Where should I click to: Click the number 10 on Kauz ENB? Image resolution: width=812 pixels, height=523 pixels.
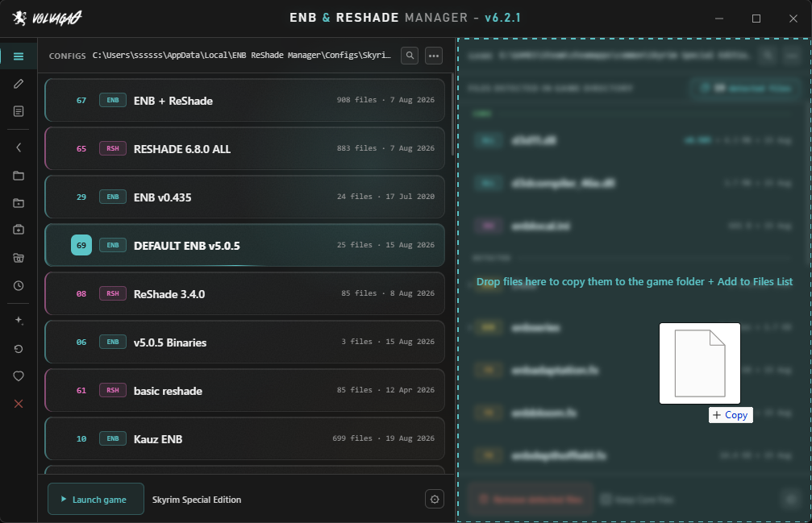coord(81,438)
